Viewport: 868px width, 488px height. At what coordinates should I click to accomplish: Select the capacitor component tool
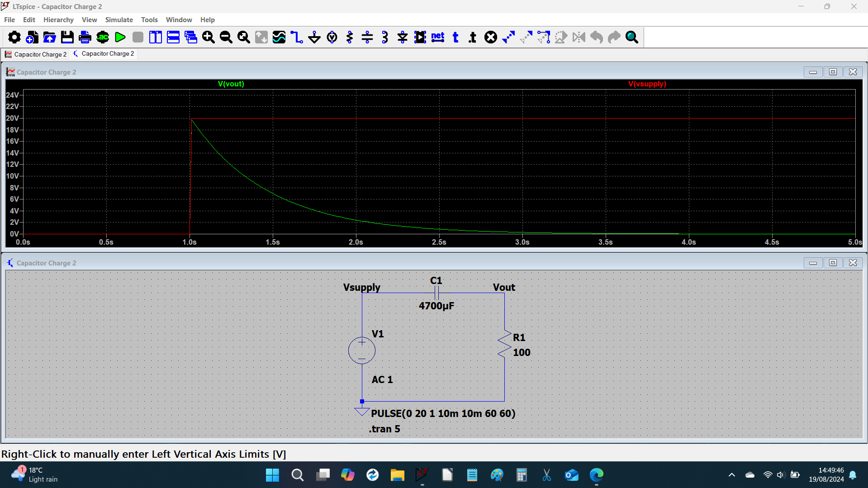pos(367,37)
